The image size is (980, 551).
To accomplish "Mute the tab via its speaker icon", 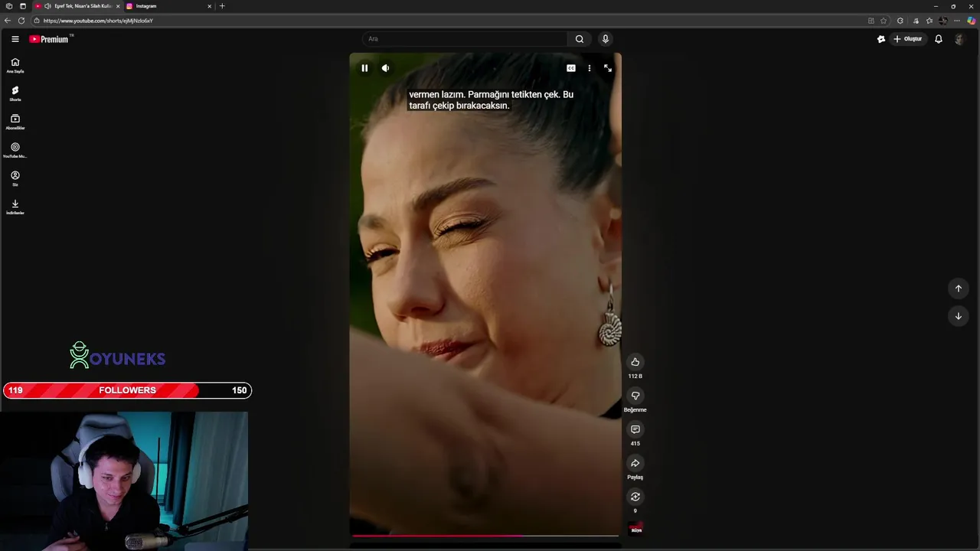I will pos(47,6).
